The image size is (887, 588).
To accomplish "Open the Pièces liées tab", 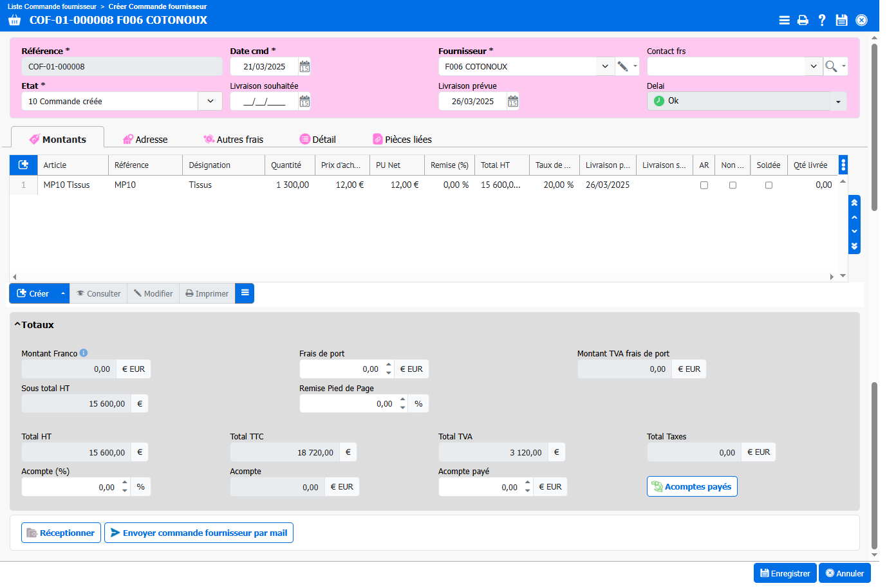I will [x=402, y=140].
